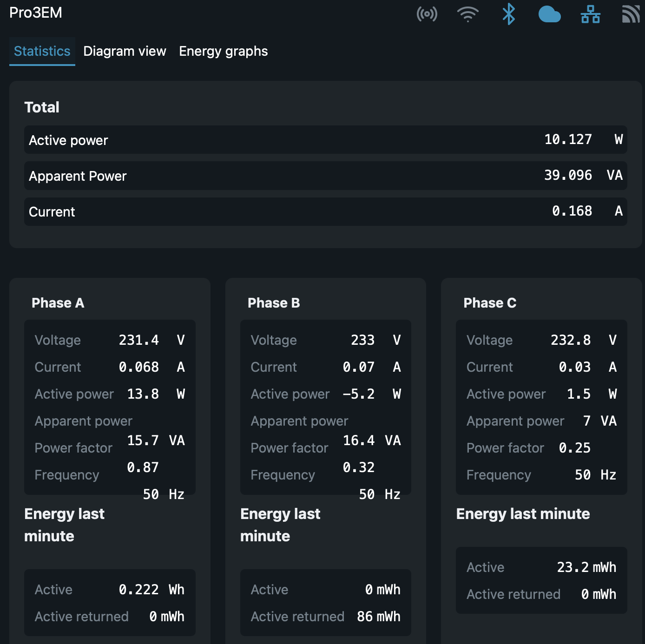Image resolution: width=645 pixels, height=644 pixels.
Task: Switch to the Statistics tab
Action: point(42,51)
